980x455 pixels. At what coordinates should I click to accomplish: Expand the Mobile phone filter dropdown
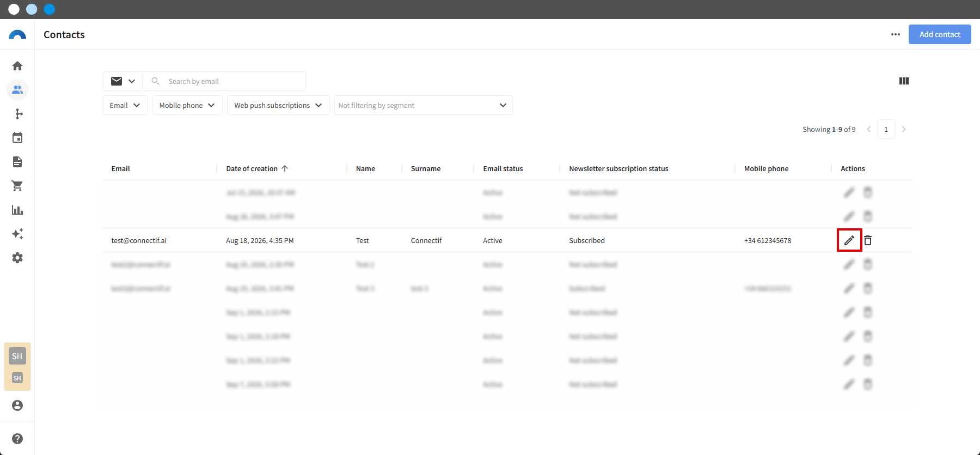(x=187, y=105)
